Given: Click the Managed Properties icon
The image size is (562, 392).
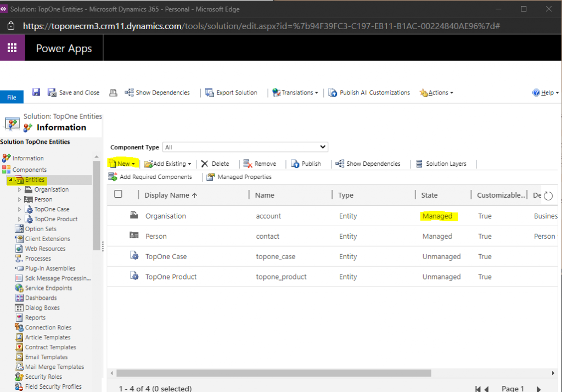Looking at the screenshot, I should pyautogui.click(x=210, y=177).
